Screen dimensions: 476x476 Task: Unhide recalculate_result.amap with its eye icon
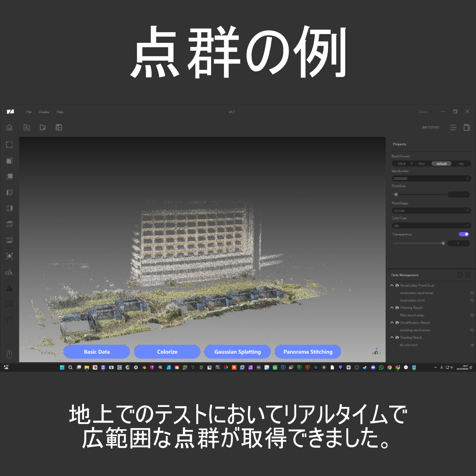coord(472,293)
